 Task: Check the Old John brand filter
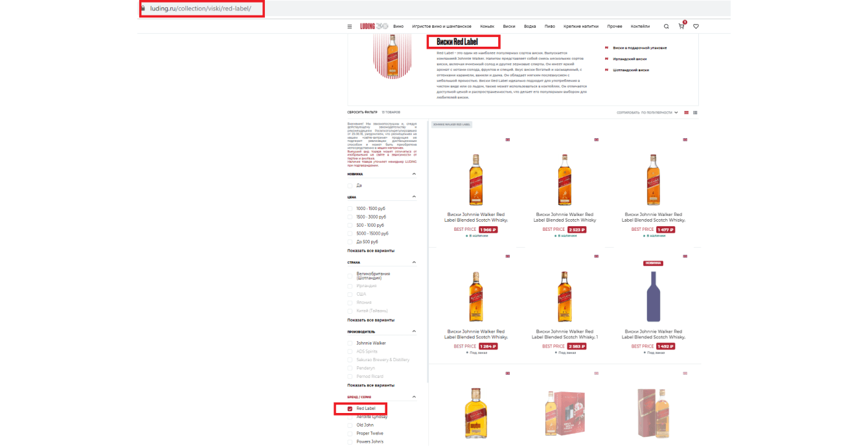[x=350, y=425]
